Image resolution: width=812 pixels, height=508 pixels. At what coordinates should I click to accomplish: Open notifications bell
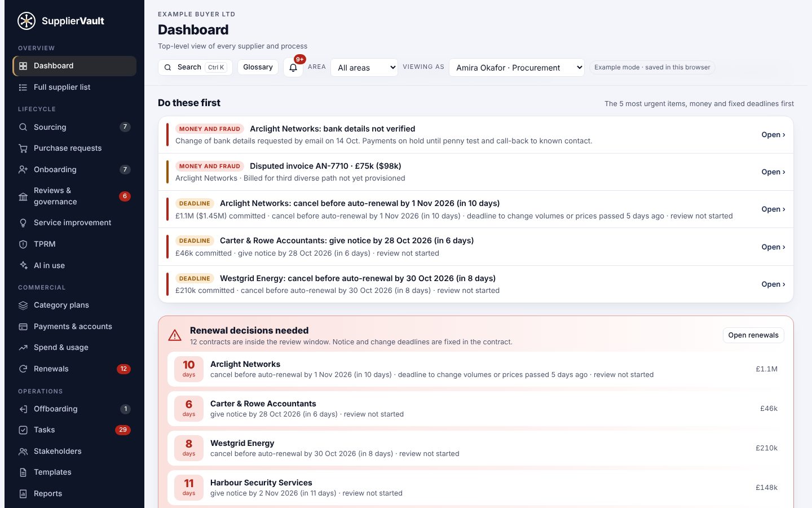click(293, 67)
